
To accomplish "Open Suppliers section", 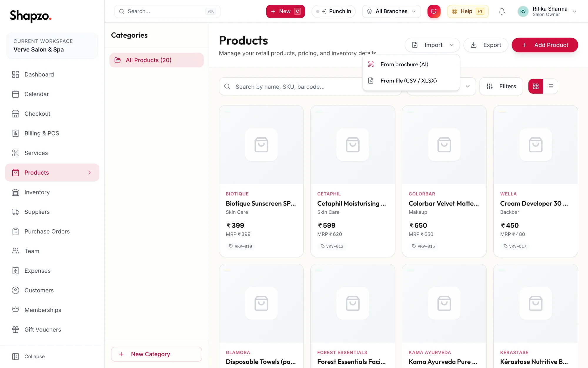I will point(52,212).
